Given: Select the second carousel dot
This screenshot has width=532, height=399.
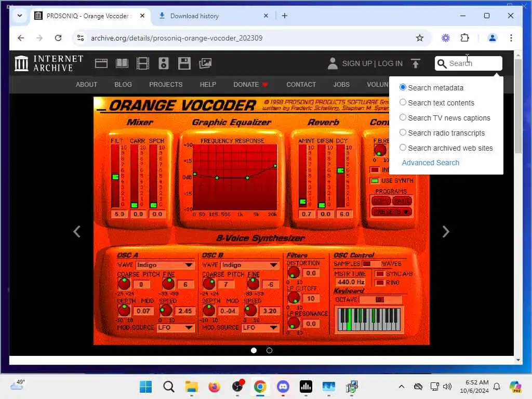Looking at the screenshot, I should [270, 351].
